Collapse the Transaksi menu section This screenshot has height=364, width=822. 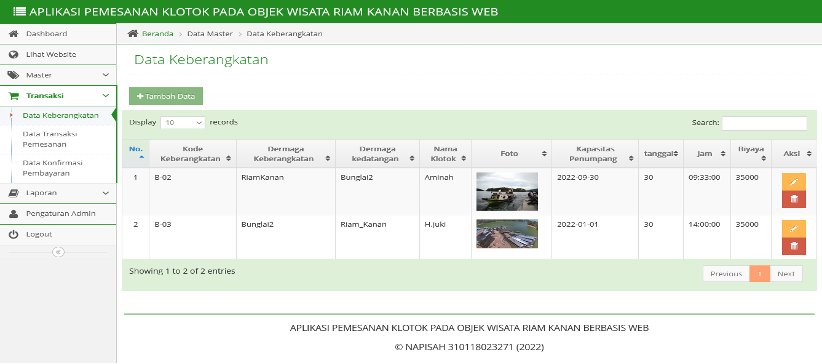click(58, 96)
